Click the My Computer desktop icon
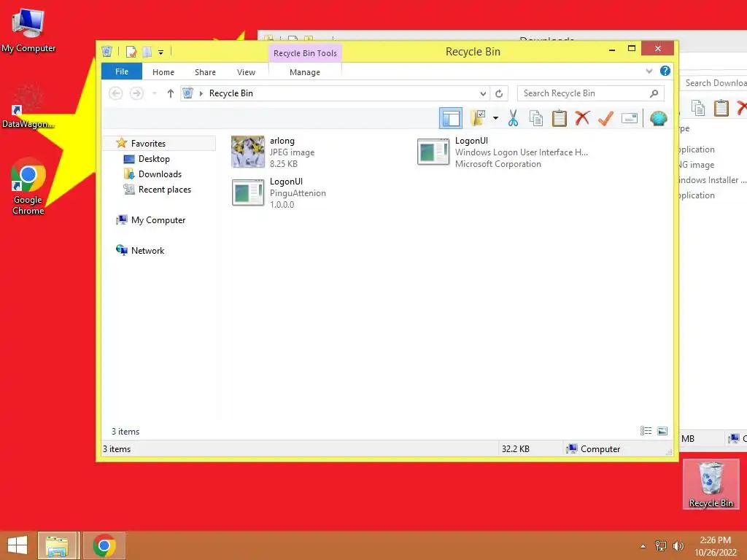The image size is (747, 560). pyautogui.click(x=28, y=31)
